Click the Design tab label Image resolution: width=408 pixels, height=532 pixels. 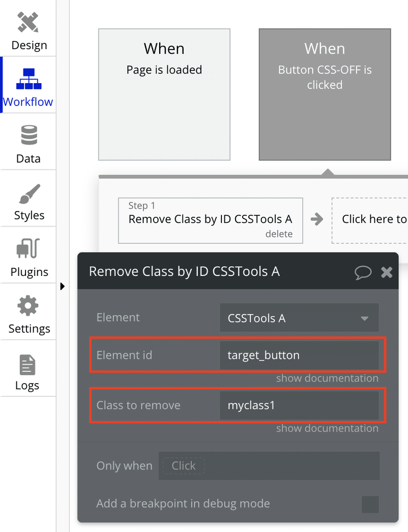point(29,45)
